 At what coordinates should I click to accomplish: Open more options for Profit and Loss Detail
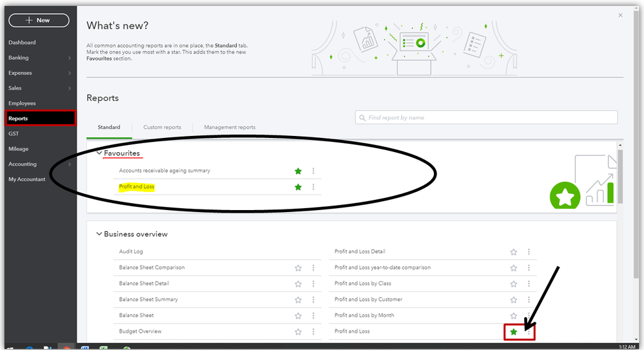click(529, 252)
